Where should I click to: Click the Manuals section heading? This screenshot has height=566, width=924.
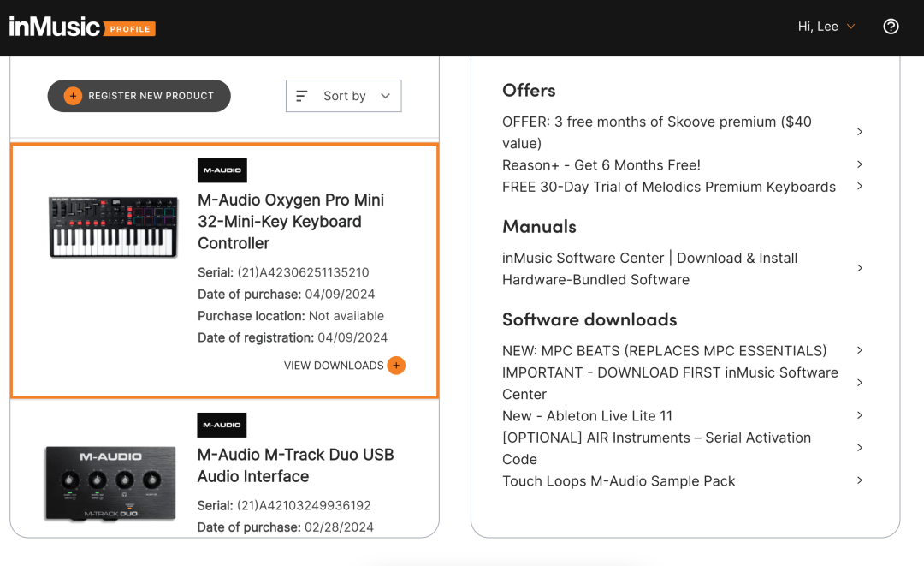(539, 226)
